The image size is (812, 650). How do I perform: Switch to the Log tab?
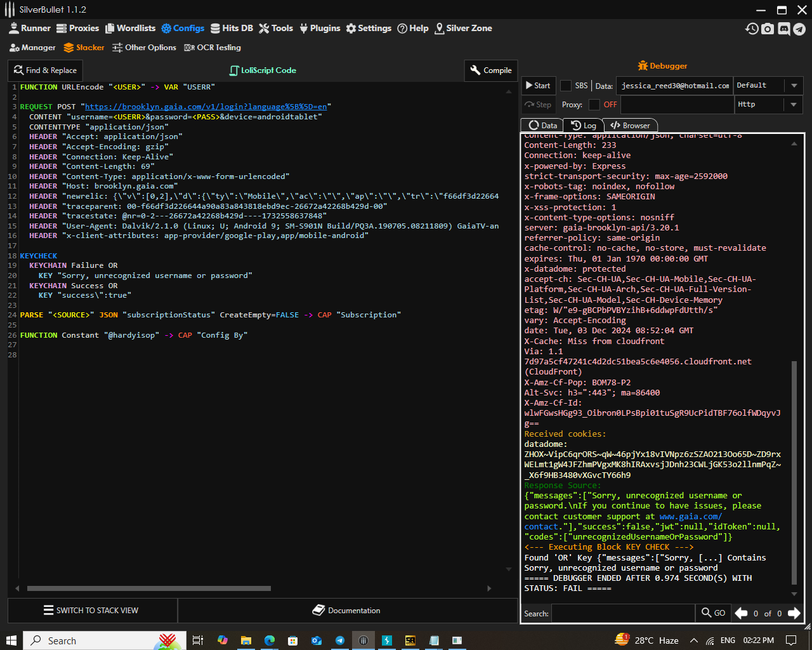pos(583,125)
